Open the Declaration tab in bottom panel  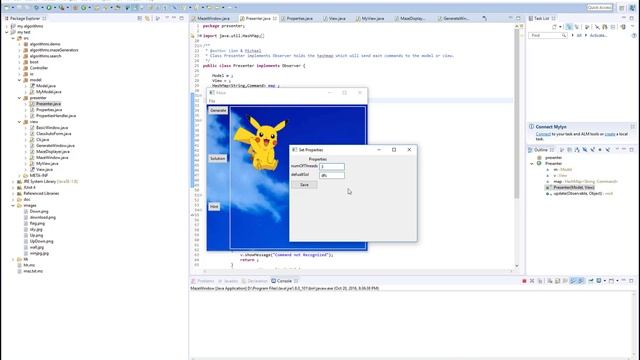[x=254, y=281]
